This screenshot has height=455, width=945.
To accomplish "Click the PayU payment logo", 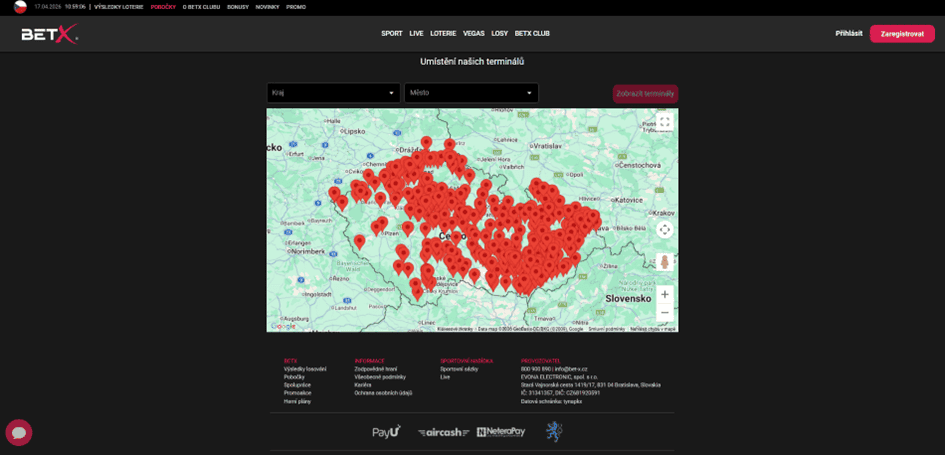I will 386,431.
